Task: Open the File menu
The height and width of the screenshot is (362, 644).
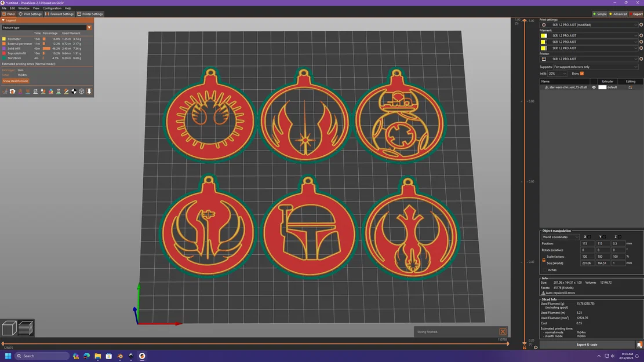Action: tap(3, 8)
